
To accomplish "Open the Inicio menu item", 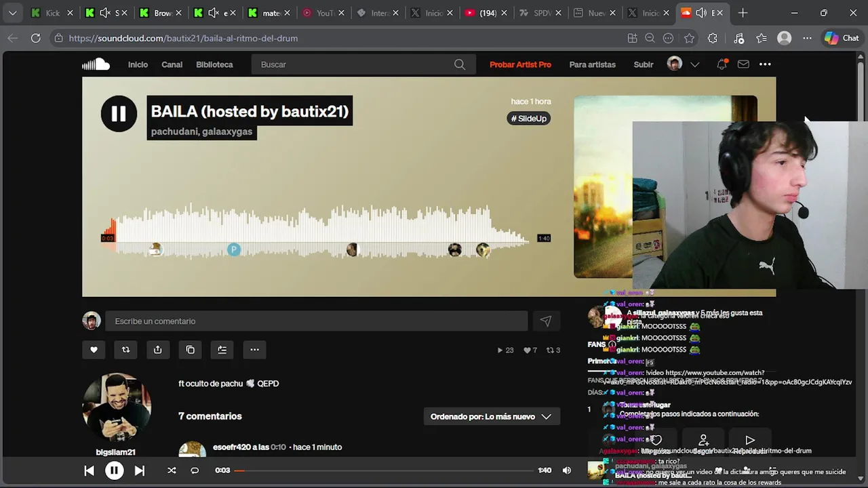I will [x=138, y=64].
